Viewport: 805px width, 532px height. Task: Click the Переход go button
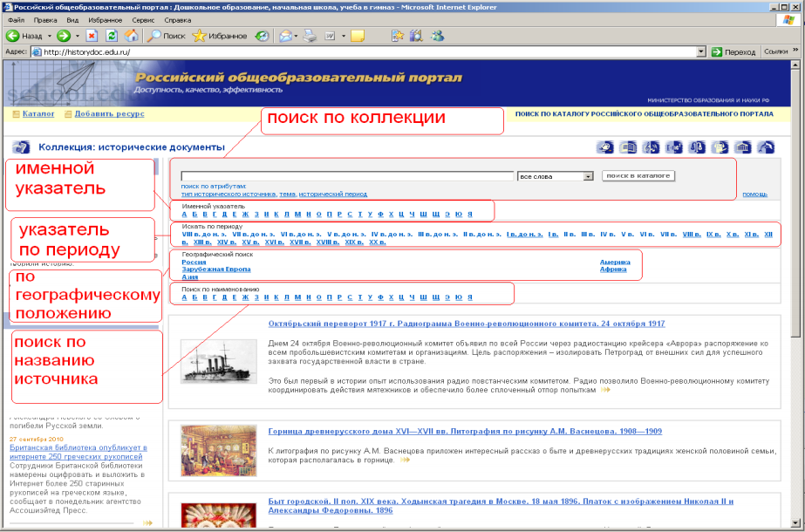click(x=733, y=51)
